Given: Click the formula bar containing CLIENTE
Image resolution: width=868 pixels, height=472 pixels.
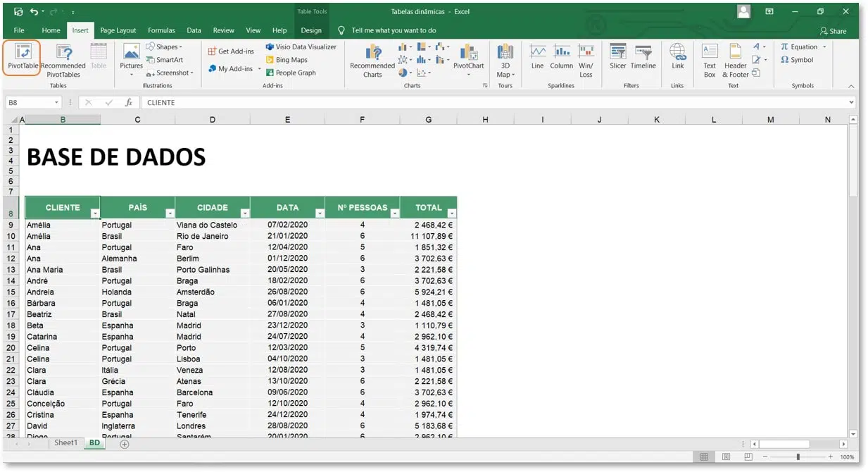Looking at the screenshot, I should coord(493,103).
